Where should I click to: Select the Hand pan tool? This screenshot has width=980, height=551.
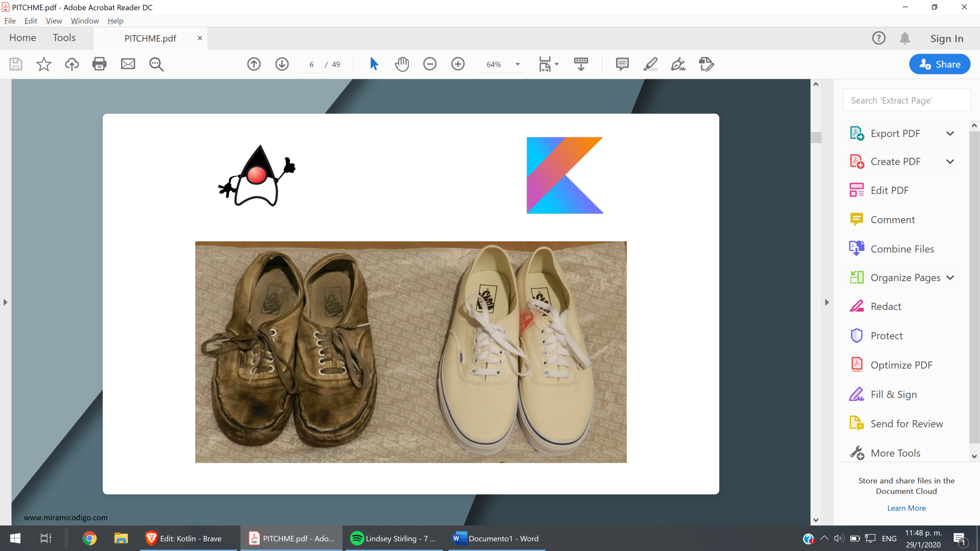pyautogui.click(x=402, y=64)
